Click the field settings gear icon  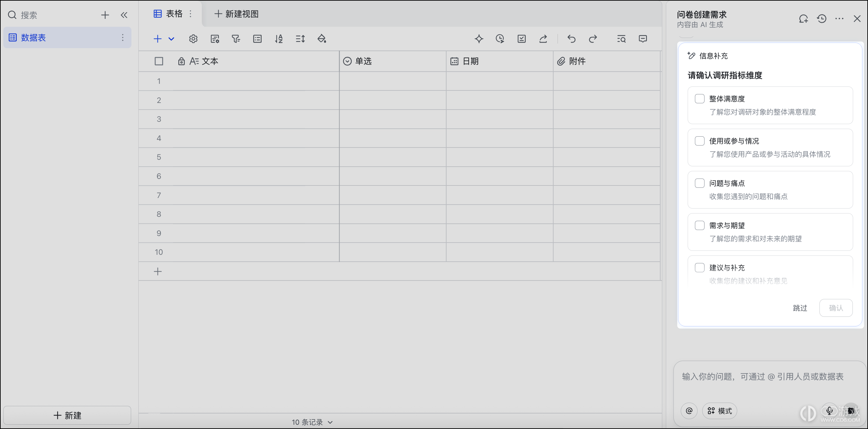tap(193, 39)
